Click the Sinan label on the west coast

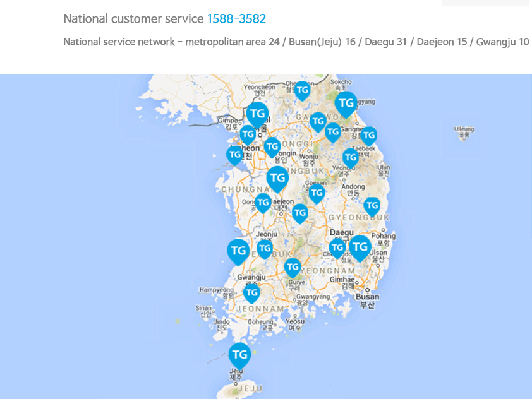point(203,311)
